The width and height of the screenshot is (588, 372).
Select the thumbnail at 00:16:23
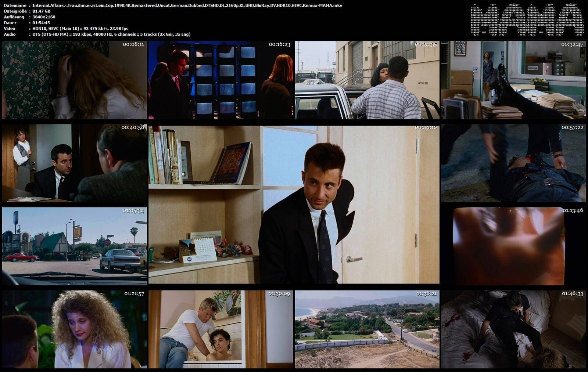[x=220, y=80]
